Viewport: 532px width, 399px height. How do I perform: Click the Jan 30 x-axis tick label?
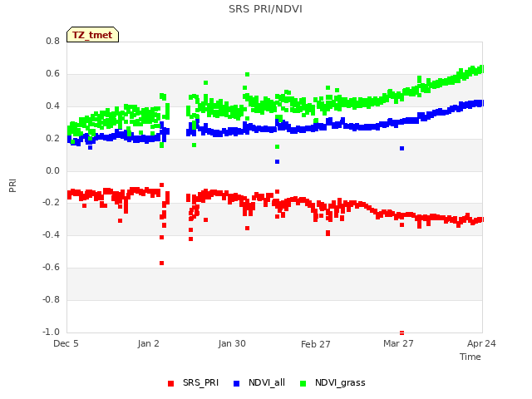pos(232,343)
